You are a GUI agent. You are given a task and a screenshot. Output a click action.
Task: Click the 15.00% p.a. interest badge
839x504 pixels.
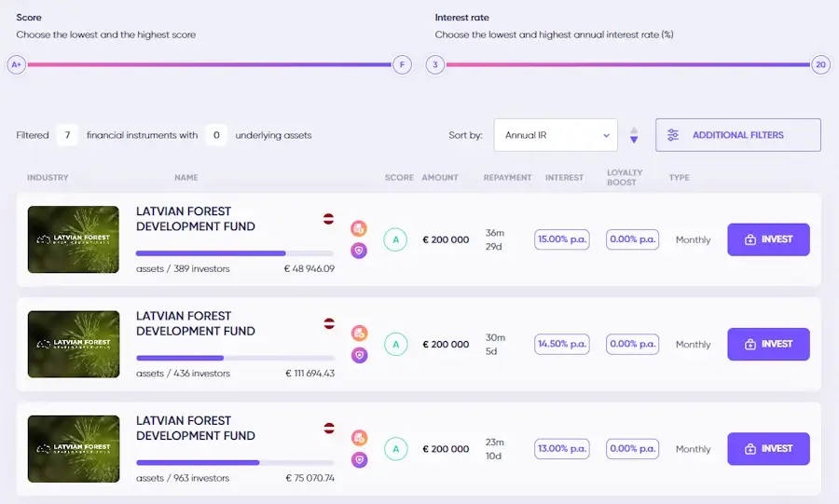[x=562, y=239]
